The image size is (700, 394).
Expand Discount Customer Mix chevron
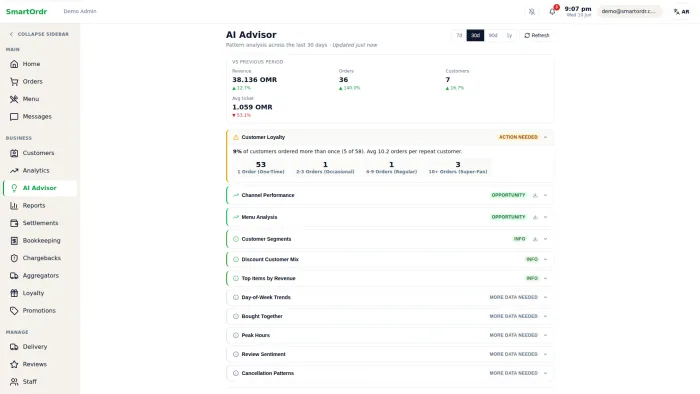(x=545, y=259)
